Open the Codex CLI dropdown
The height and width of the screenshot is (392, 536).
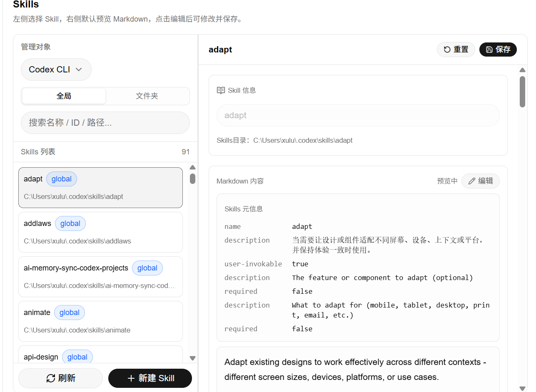point(56,69)
